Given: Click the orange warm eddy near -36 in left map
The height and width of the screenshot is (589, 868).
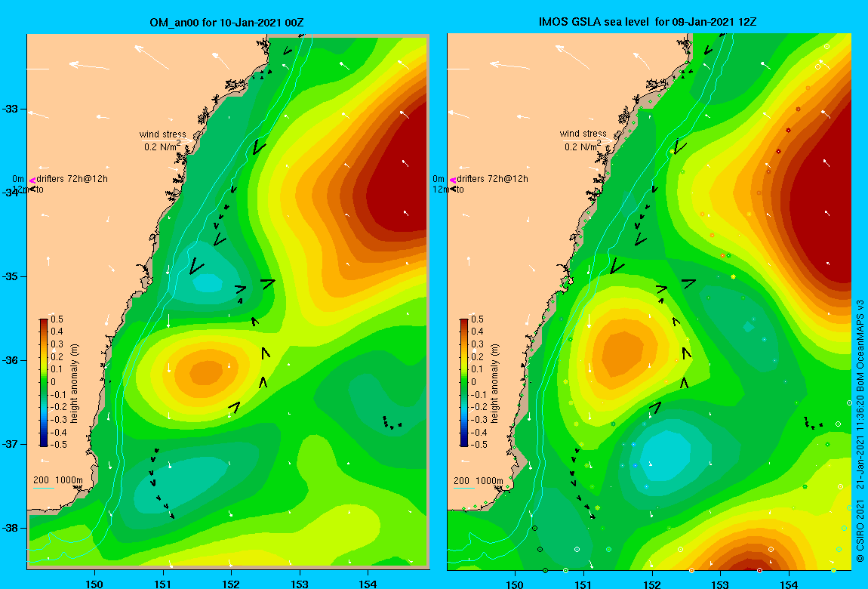Looking at the screenshot, I should tap(206, 372).
